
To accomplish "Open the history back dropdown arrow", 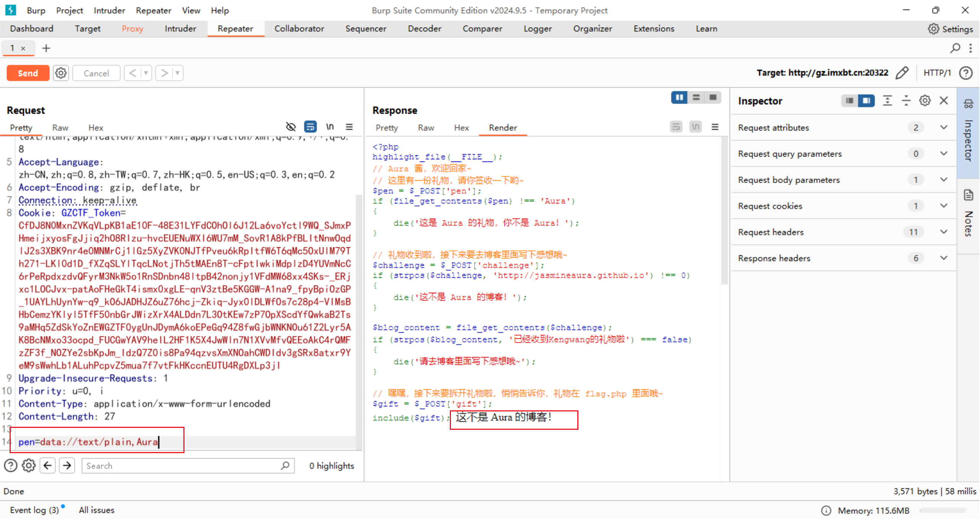I will [146, 73].
